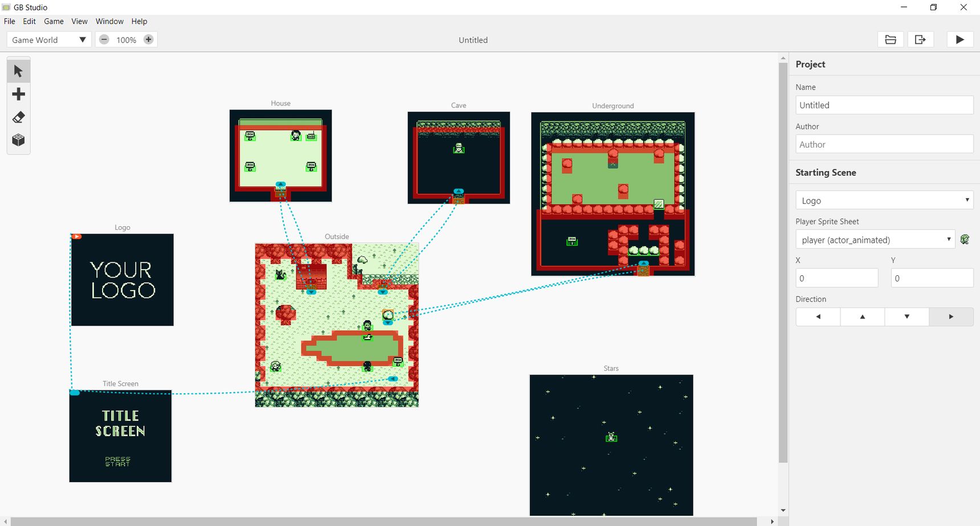Select the Title Screen scene
This screenshot has width=980, height=526.
coord(120,436)
